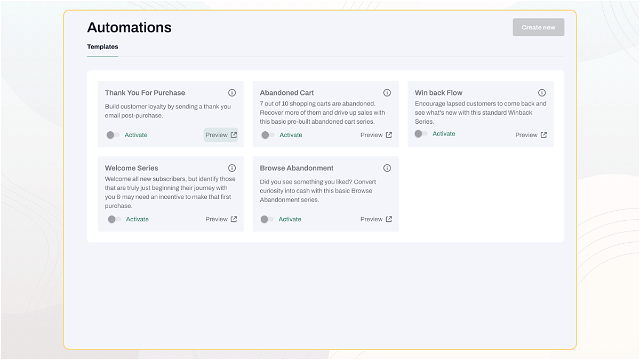
Task: Click external-link icon on Abandoned Cart preview
Action: coord(389,135)
